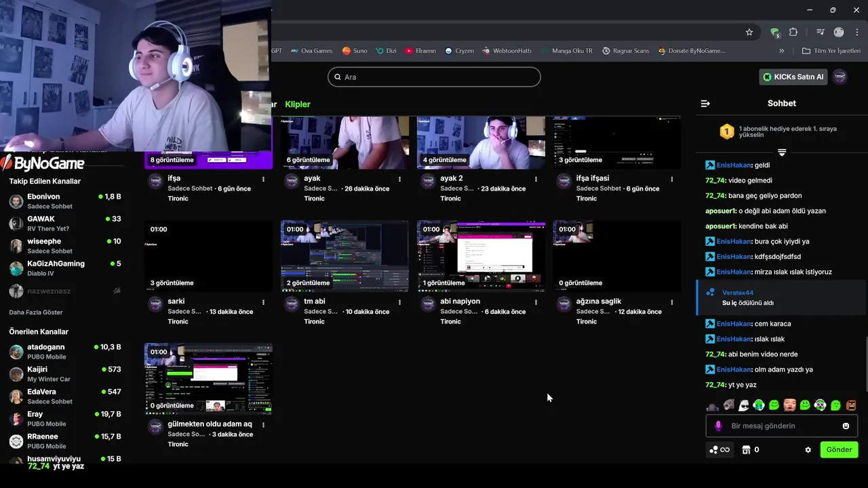Open more options for the ağzına saglik clip
The height and width of the screenshot is (488, 868).
pos(672,302)
